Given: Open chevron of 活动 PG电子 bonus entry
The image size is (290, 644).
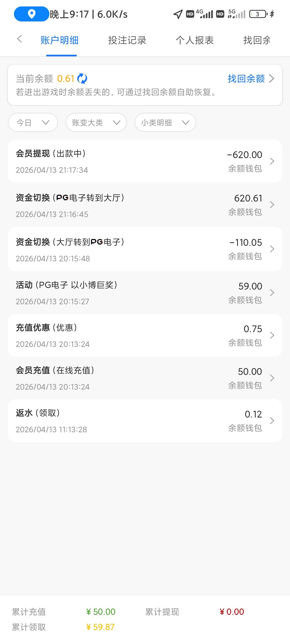Looking at the screenshot, I should click(272, 292).
